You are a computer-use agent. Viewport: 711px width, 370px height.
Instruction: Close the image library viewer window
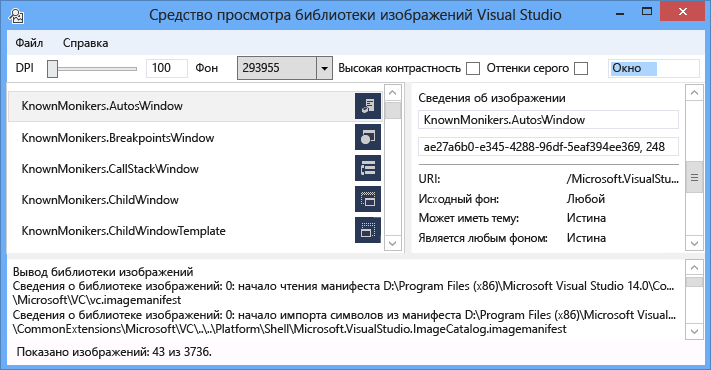tap(683, 12)
